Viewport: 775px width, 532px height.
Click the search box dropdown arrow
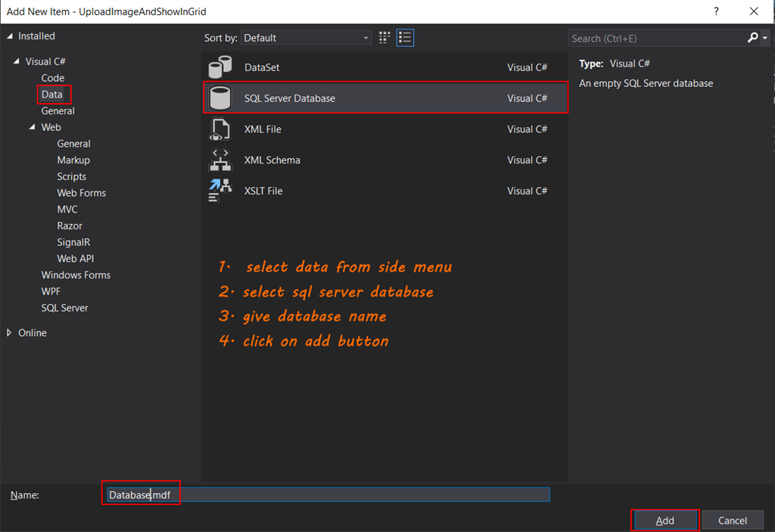[x=764, y=37]
